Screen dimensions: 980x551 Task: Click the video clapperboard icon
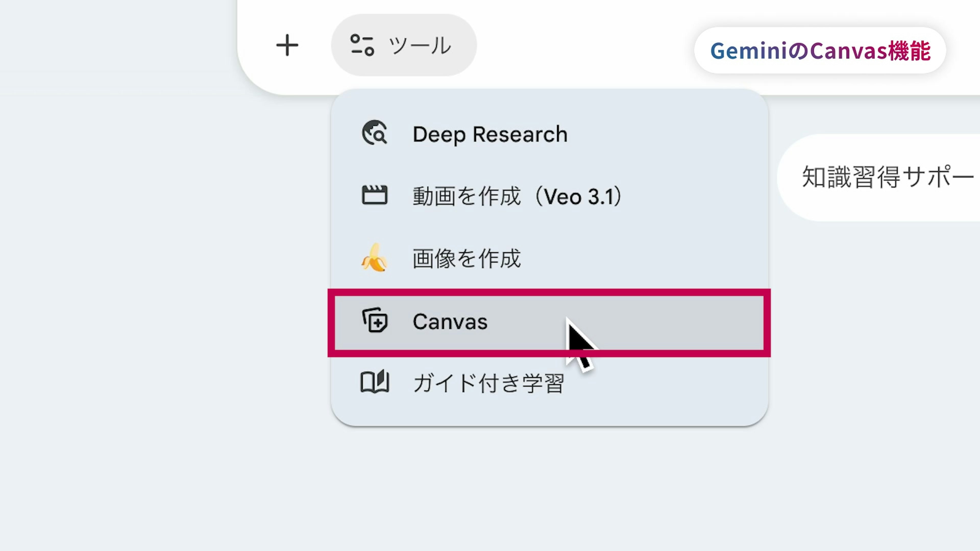pyautogui.click(x=374, y=195)
